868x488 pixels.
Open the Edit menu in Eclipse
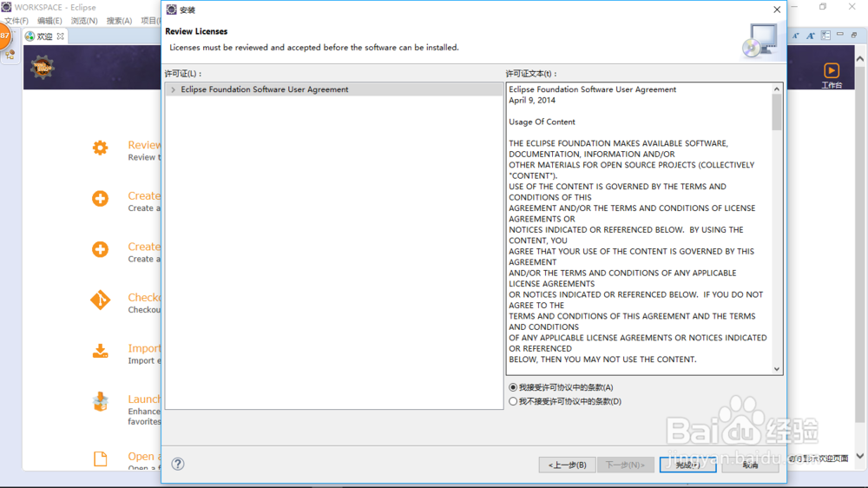click(x=49, y=21)
